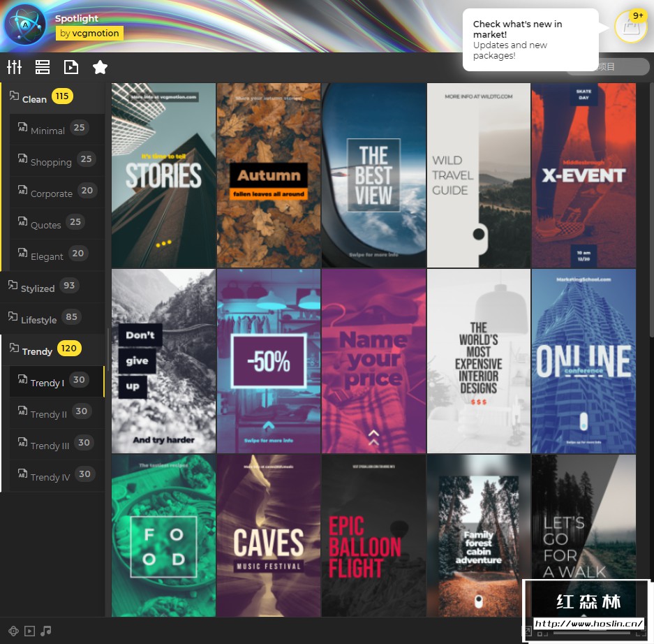Select the Trendy IV subcategory
Image resolution: width=654 pixels, height=644 pixels.
tap(57, 476)
